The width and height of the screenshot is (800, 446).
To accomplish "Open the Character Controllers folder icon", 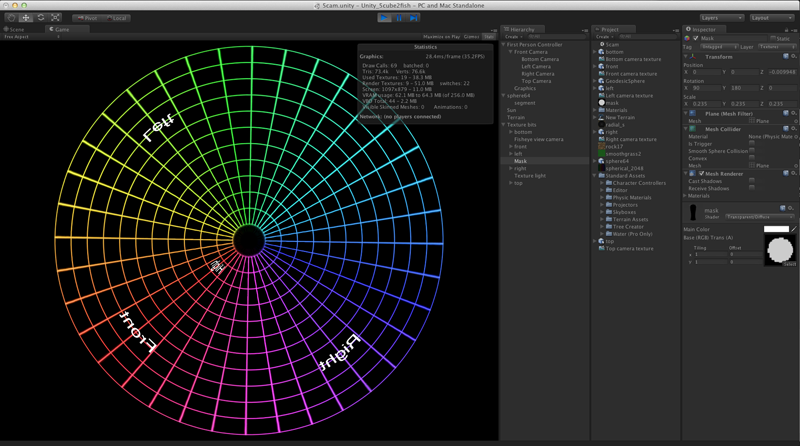I will tap(609, 183).
